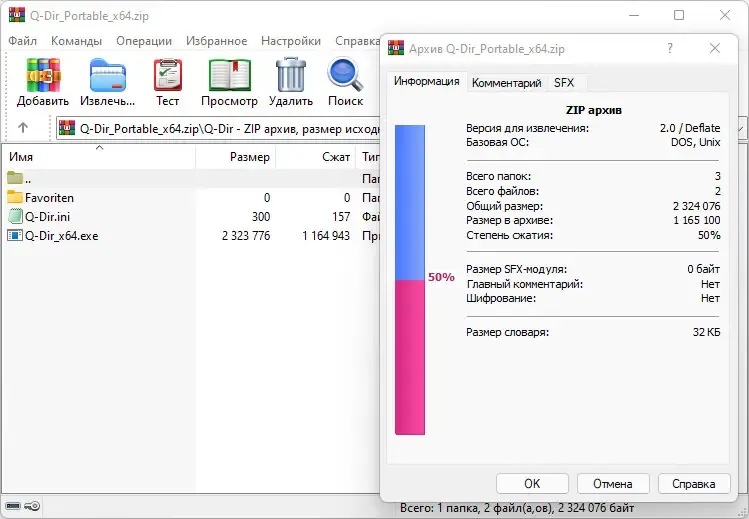Click the version value 2.0 / Deflate
The height and width of the screenshot is (519, 749).
click(x=690, y=128)
